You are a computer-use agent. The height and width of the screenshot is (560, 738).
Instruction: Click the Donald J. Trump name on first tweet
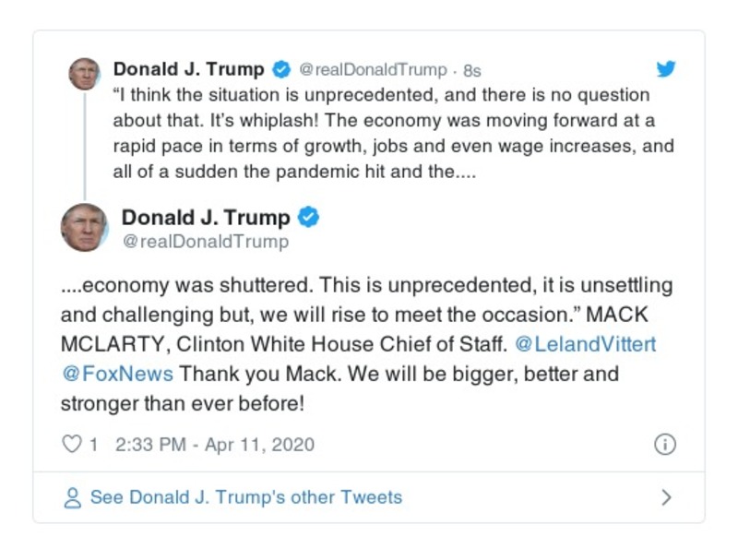(186, 67)
